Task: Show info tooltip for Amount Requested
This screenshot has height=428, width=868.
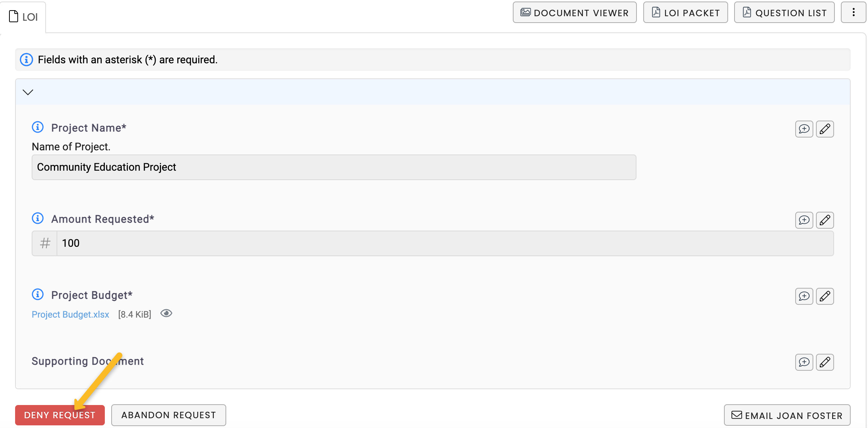Action: click(38, 219)
